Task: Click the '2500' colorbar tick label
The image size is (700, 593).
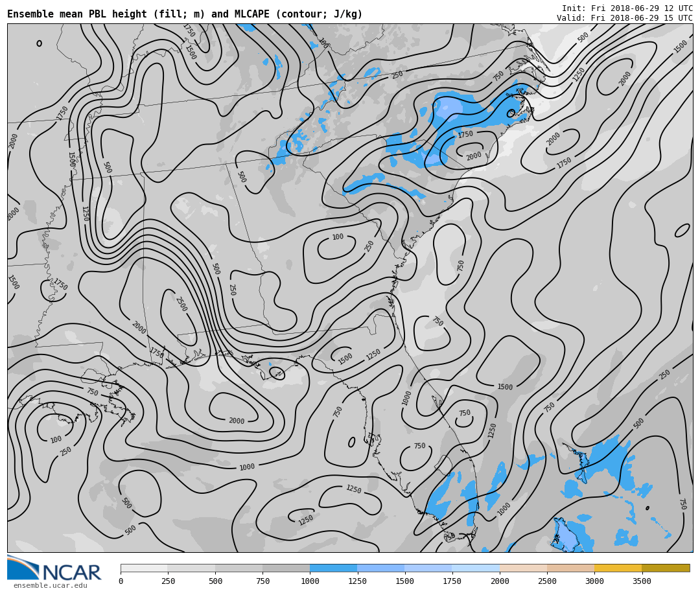Action: (547, 581)
